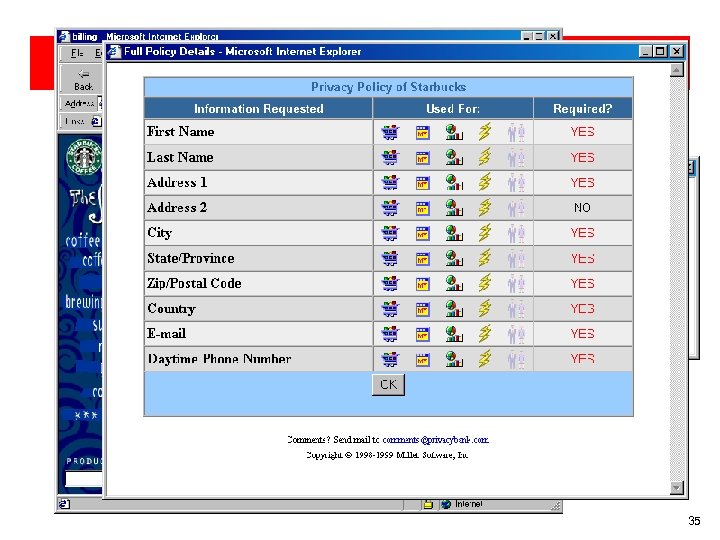Click the Links bar icon in billing window
The image size is (720, 540).
pyautogui.click(x=96, y=122)
